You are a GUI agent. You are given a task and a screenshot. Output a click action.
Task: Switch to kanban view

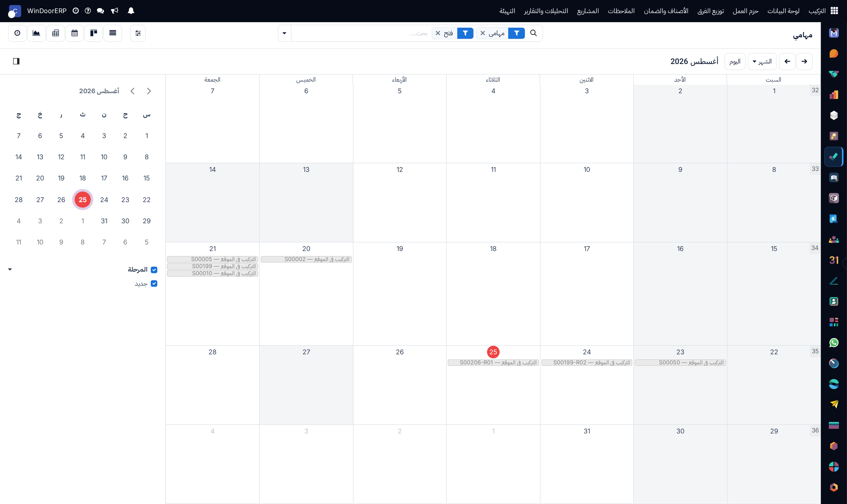coord(94,33)
